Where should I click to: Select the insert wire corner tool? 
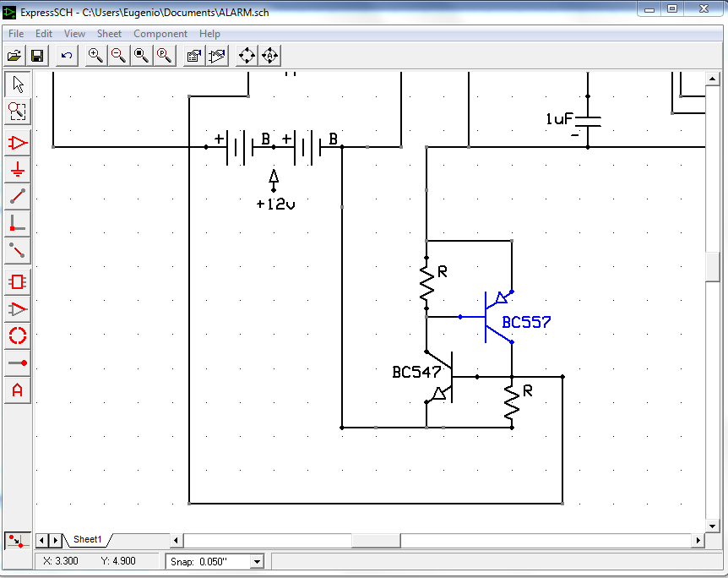(18, 223)
